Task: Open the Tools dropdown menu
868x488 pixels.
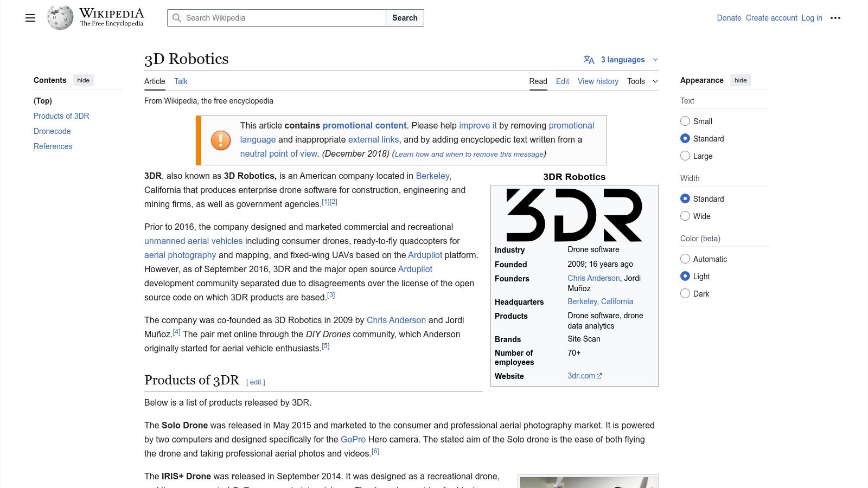Action: click(642, 81)
